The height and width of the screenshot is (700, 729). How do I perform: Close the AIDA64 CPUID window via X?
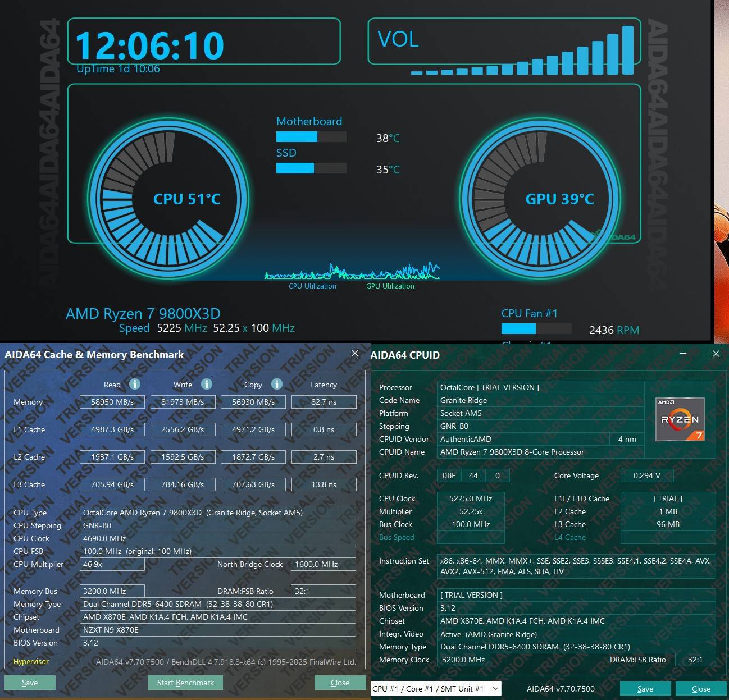(x=716, y=354)
